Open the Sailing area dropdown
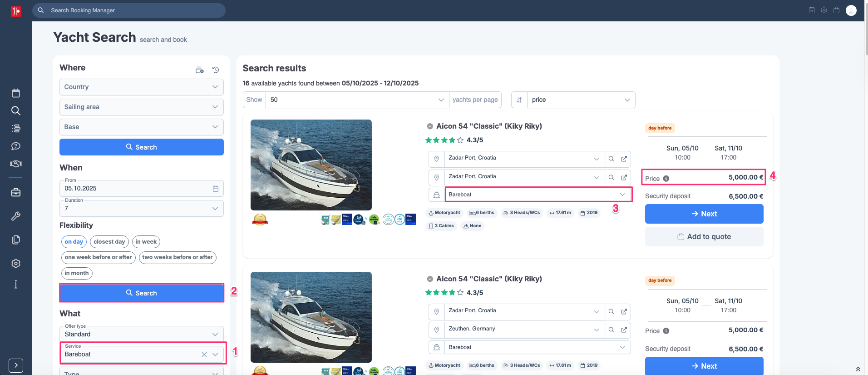 pyautogui.click(x=142, y=107)
